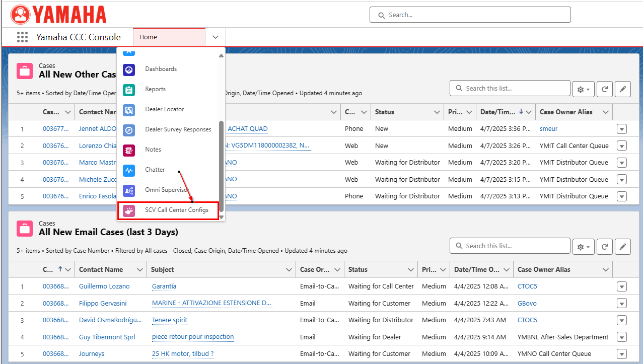
Task: Edit the Other Cases list with pencil icon
Action: (623, 89)
